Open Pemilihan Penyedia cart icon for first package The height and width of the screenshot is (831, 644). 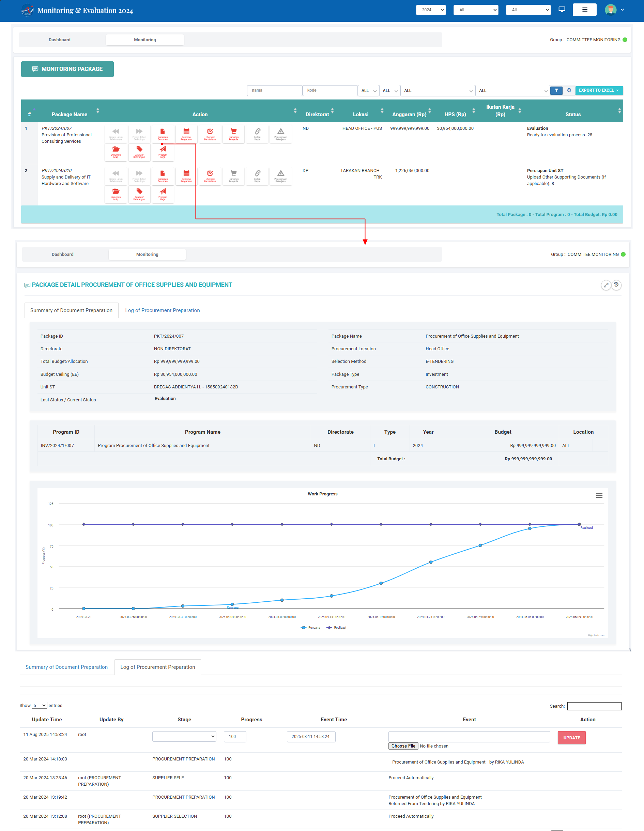click(233, 134)
